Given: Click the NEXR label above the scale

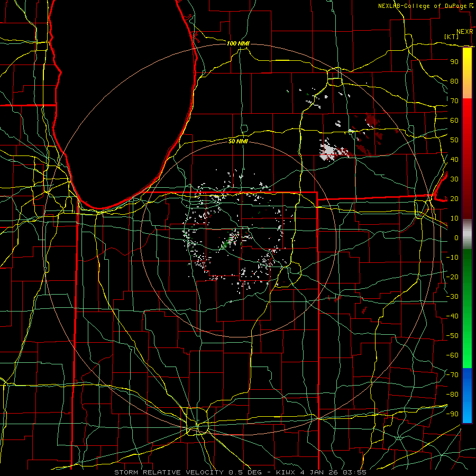Looking at the screenshot, I should 464,32.
